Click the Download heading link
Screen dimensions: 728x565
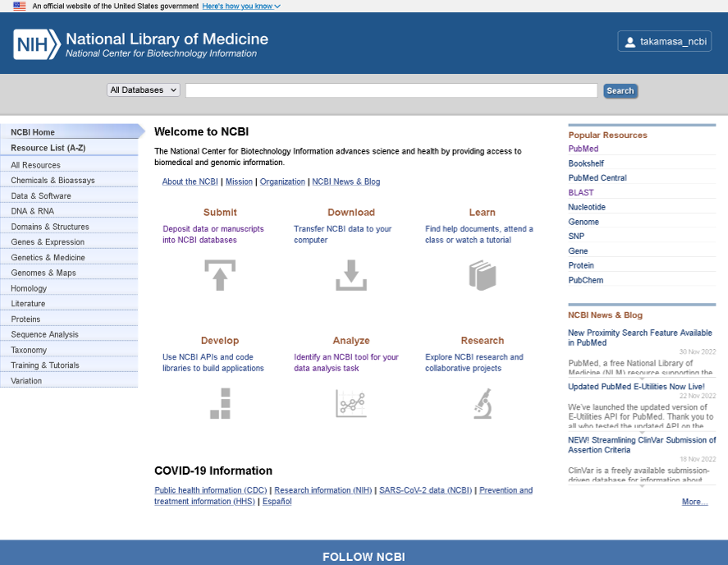tap(351, 213)
